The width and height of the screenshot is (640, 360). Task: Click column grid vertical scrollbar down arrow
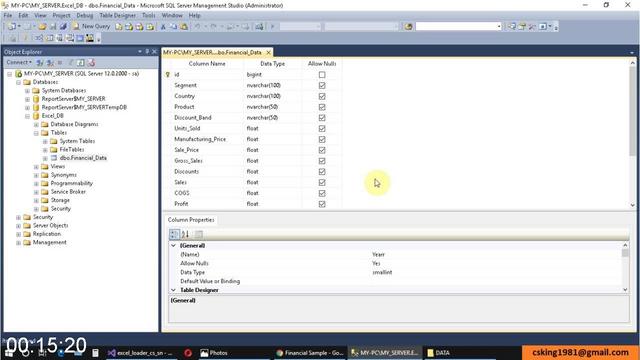point(633,205)
